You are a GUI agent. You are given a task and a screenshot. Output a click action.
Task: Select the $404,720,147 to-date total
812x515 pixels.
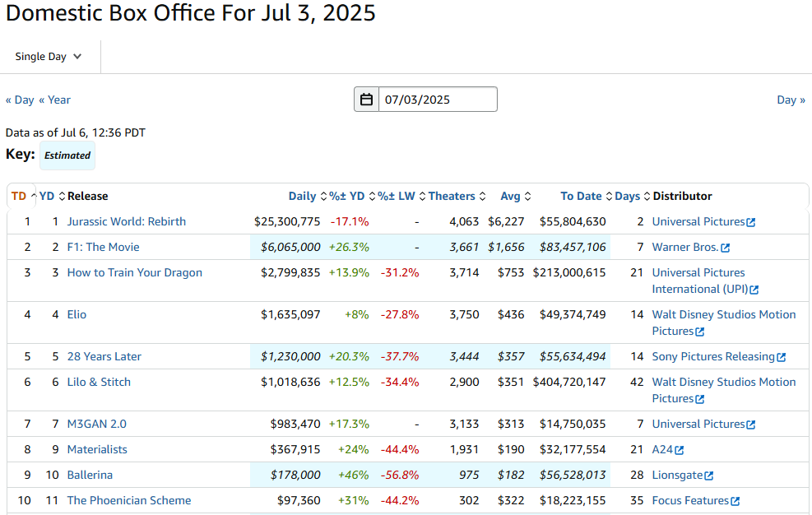tap(569, 382)
